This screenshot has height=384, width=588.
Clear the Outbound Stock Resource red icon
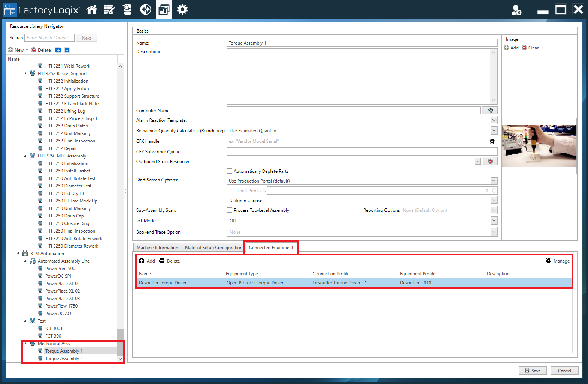coord(490,161)
